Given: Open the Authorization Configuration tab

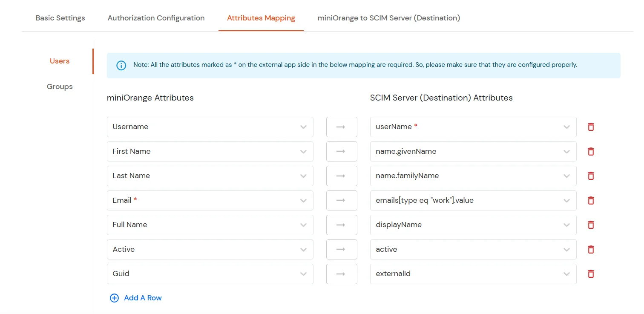Looking at the screenshot, I should pyautogui.click(x=156, y=18).
